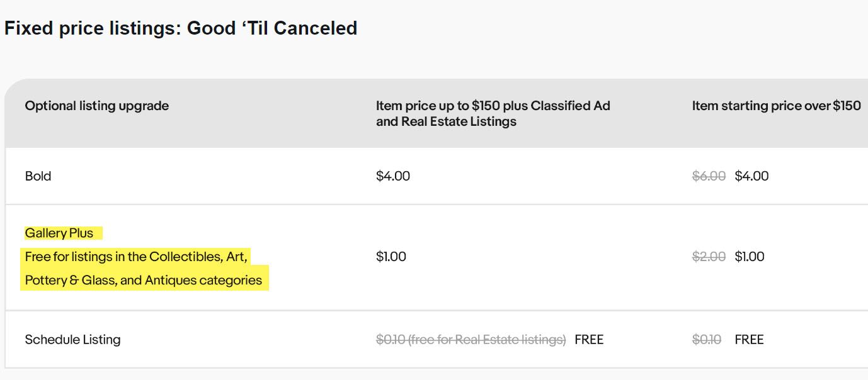Click the struck-through $6.00 Bold price
The height and width of the screenshot is (380, 868).
click(x=709, y=176)
